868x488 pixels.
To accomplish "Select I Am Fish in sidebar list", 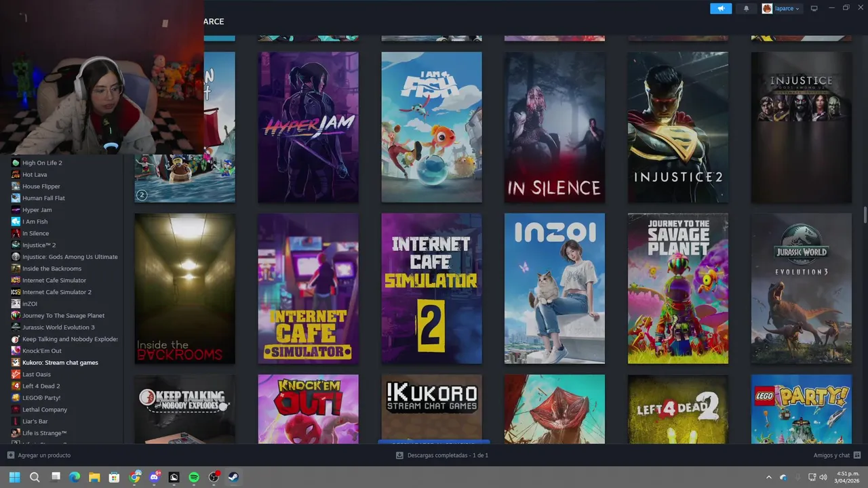I will click(35, 222).
